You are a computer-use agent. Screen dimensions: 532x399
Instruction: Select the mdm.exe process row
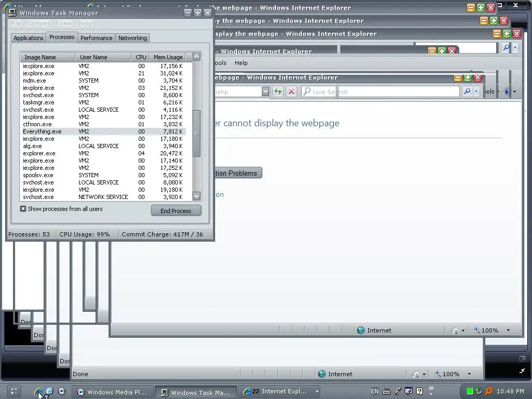click(x=103, y=81)
